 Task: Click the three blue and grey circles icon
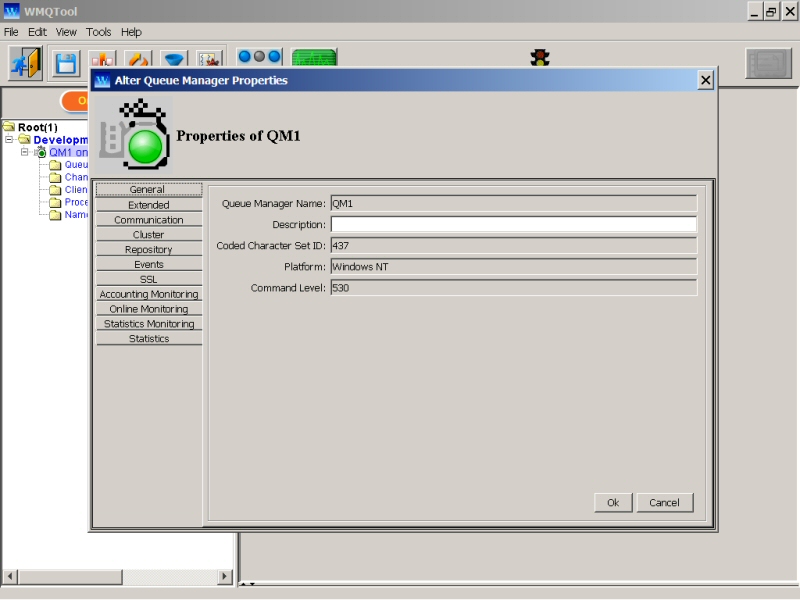[259, 57]
